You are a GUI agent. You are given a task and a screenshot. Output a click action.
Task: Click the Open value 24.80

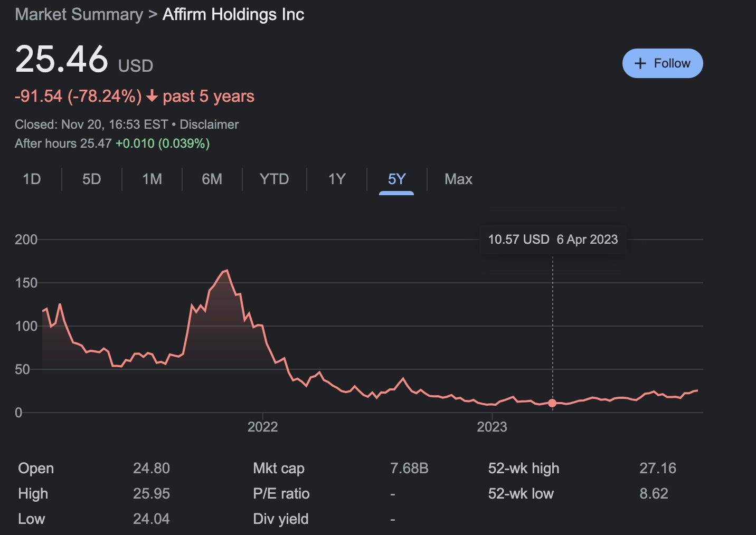(152, 469)
